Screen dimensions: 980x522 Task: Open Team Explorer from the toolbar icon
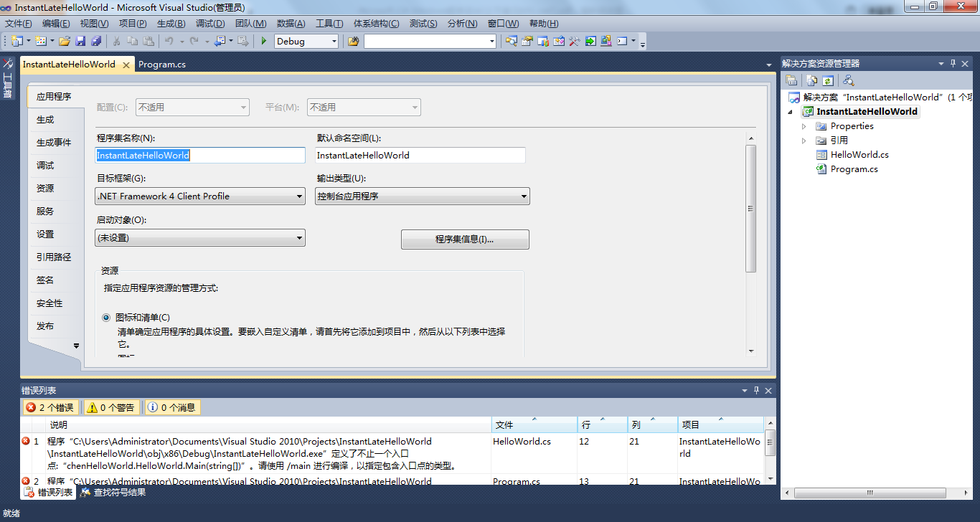[x=543, y=41]
